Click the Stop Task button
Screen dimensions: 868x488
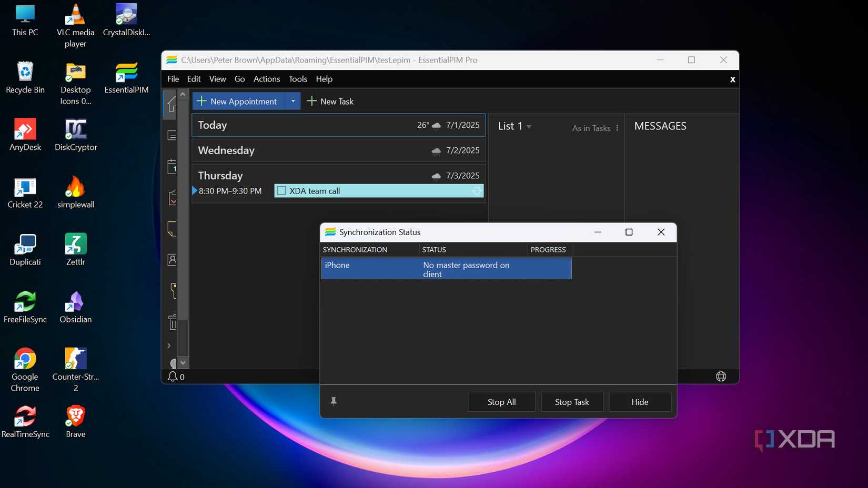tap(572, 402)
